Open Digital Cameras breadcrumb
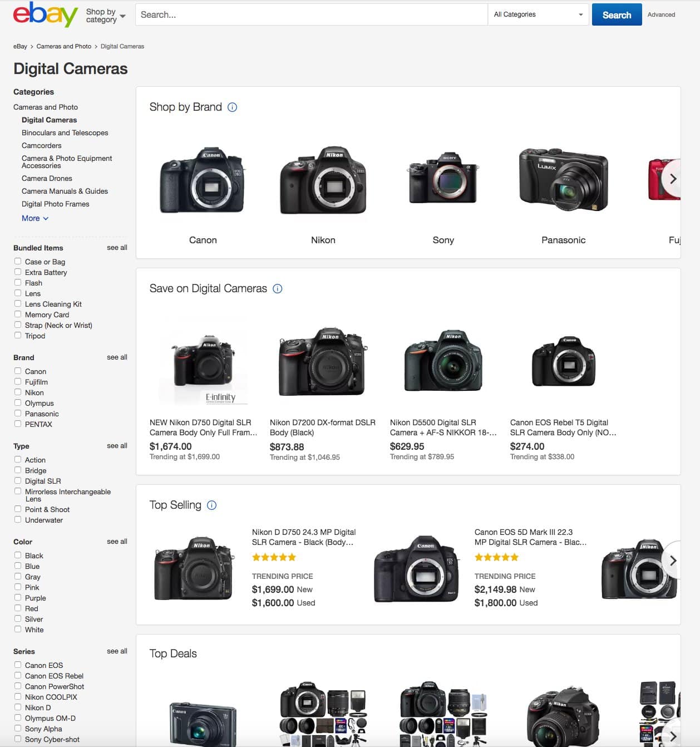The height and width of the screenshot is (747, 700). (x=122, y=47)
